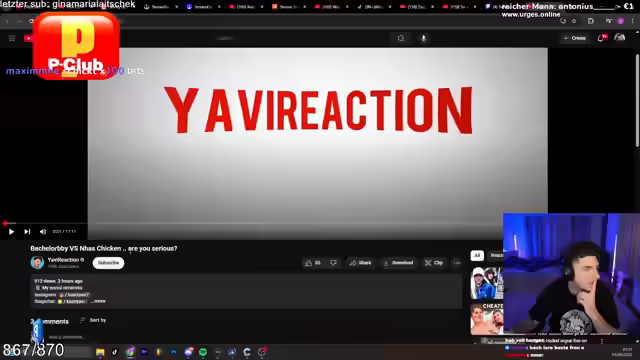Open the YaviReaction channel name link

[63, 260]
